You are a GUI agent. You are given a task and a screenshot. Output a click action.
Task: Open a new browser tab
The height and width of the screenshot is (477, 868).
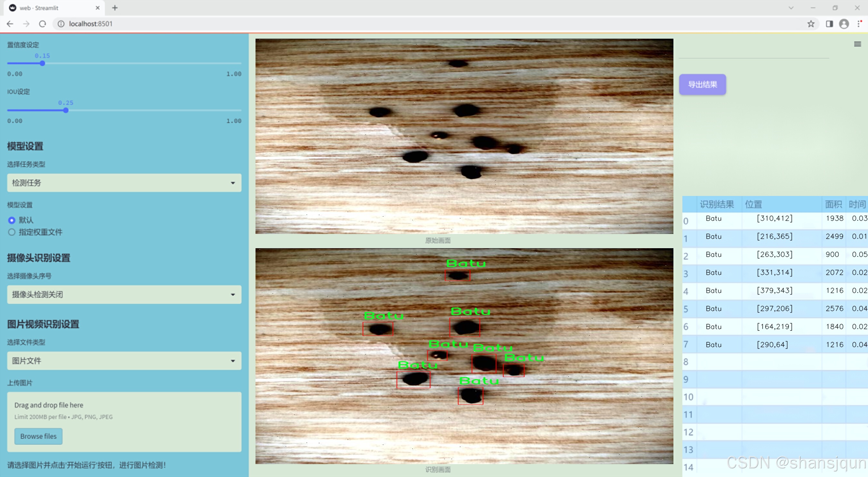(x=115, y=8)
